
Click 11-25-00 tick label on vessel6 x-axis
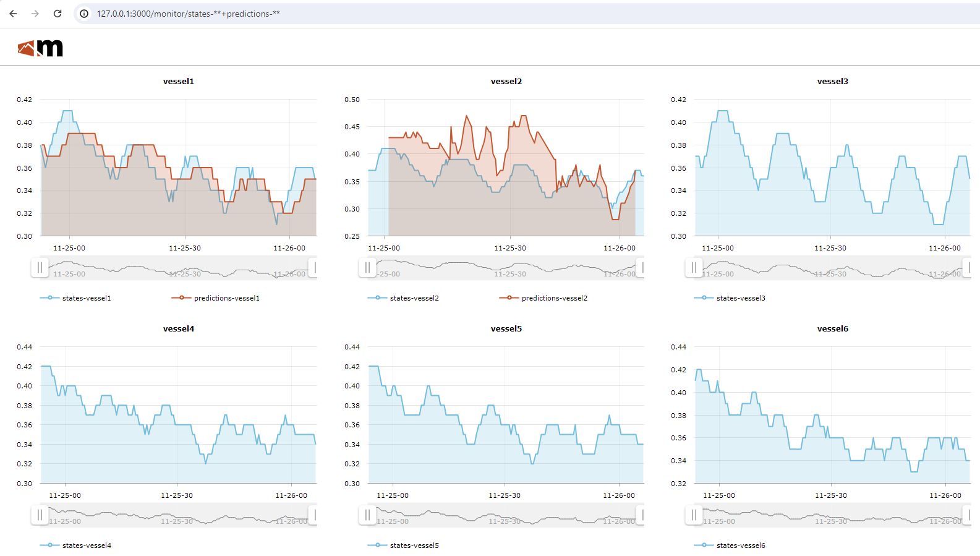point(719,495)
